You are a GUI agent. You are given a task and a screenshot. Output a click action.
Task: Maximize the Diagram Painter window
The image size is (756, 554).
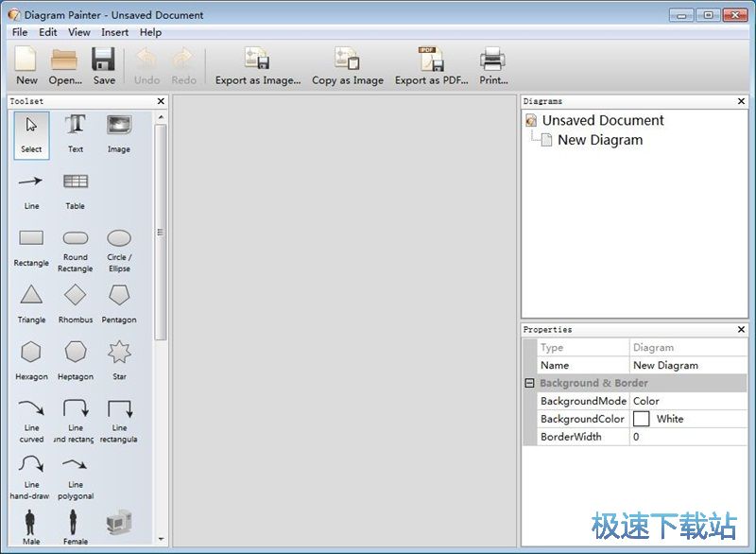(708, 15)
